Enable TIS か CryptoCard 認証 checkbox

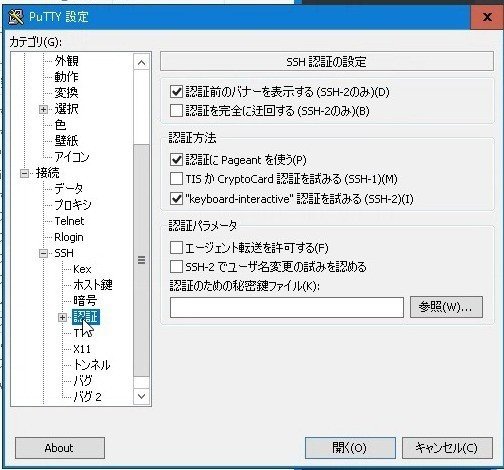(176, 179)
